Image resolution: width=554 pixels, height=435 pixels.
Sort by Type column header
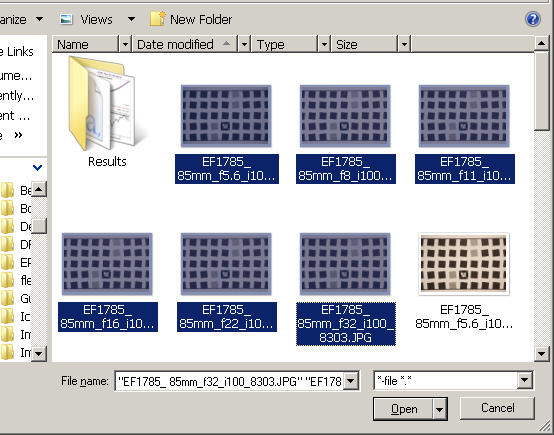click(x=285, y=45)
